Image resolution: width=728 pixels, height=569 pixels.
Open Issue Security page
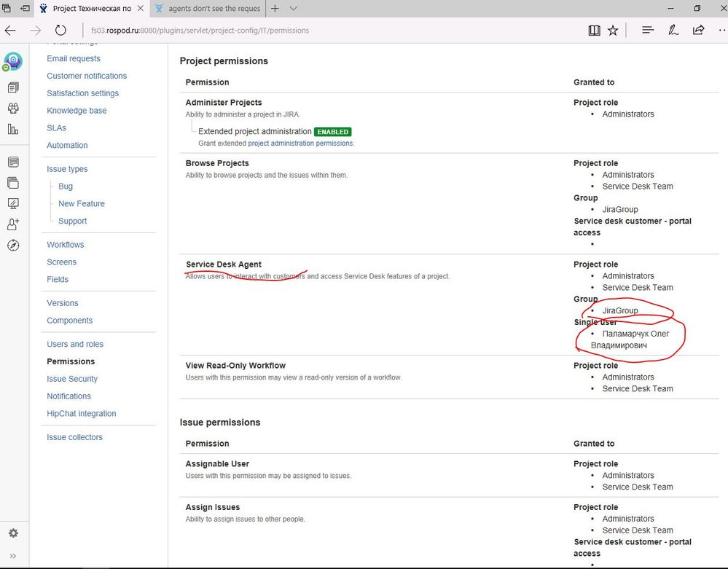tap(72, 379)
